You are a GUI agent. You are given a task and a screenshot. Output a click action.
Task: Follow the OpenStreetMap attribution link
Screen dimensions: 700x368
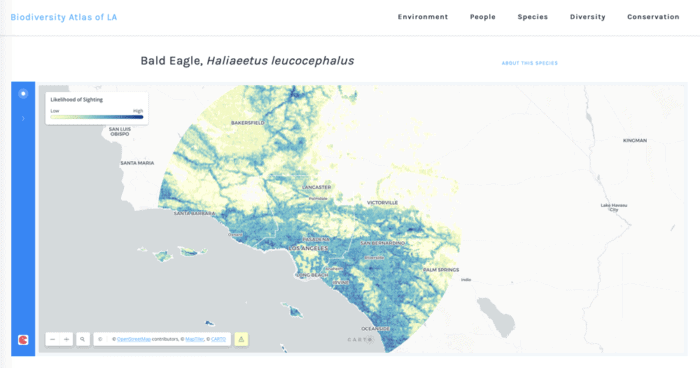tap(133, 339)
